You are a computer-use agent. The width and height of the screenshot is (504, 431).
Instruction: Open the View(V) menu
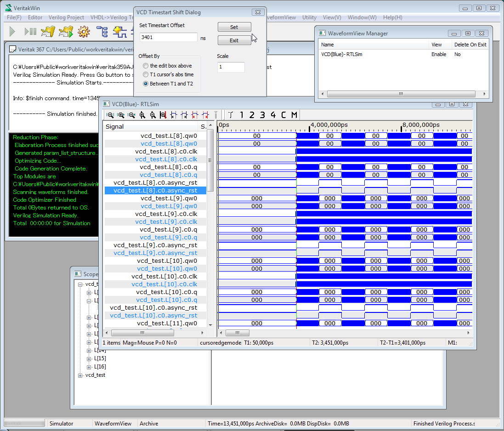point(332,17)
